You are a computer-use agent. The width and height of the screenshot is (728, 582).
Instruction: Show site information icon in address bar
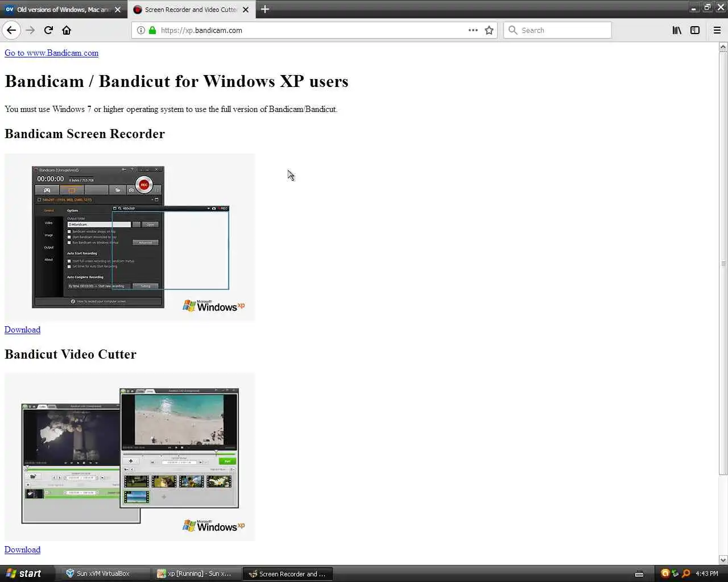[140, 30]
